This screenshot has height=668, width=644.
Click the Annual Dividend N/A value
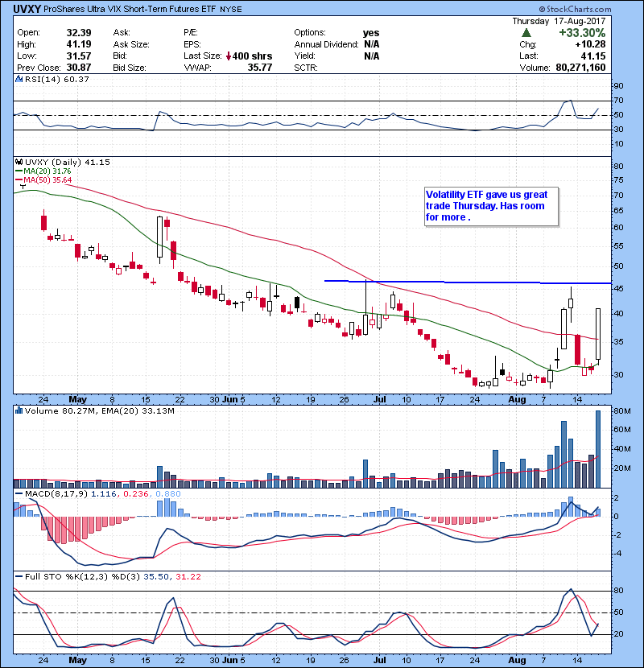[372, 44]
